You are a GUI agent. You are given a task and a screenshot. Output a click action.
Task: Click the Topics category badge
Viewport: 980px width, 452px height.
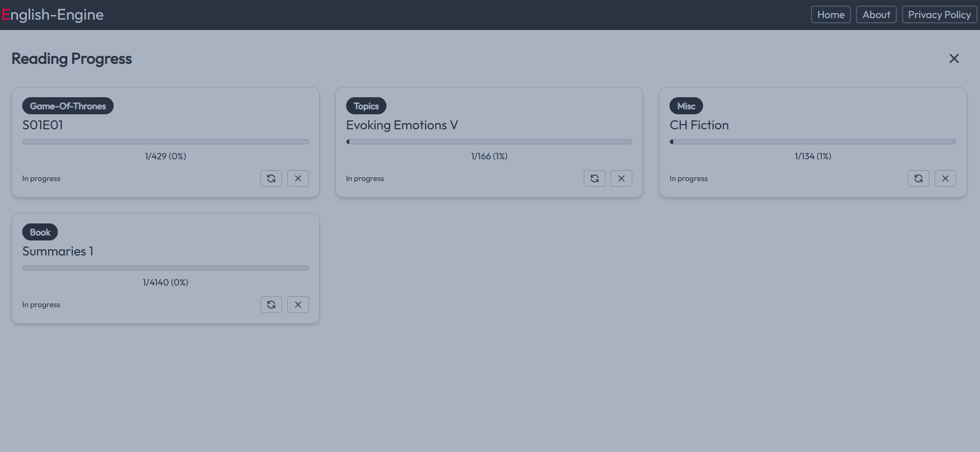tap(366, 106)
